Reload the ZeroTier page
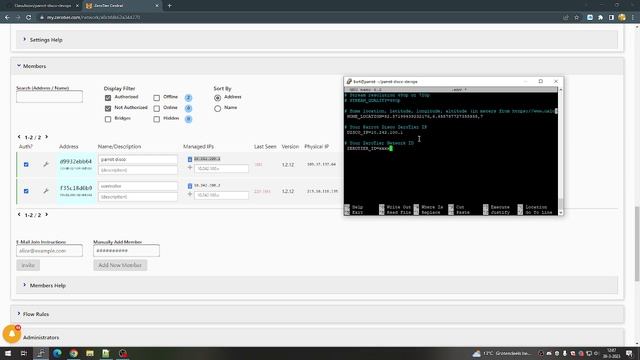The image size is (640, 360). 29,18
